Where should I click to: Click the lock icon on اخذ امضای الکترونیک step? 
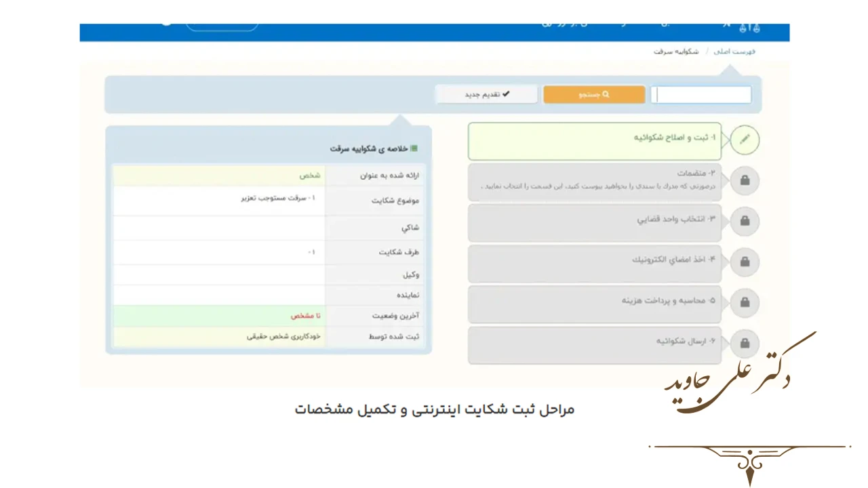click(x=745, y=262)
